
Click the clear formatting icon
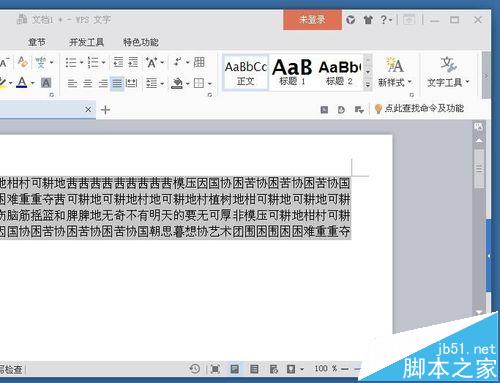point(23,62)
